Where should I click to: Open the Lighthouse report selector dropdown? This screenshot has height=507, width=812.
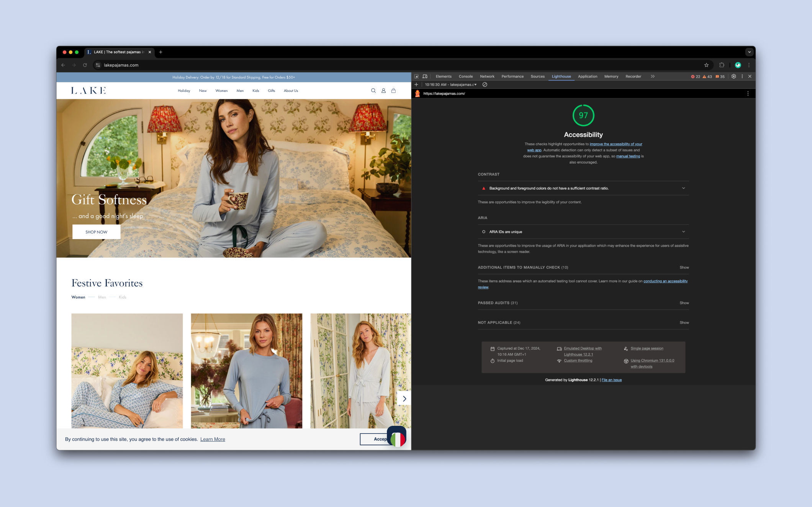click(451, 85)
